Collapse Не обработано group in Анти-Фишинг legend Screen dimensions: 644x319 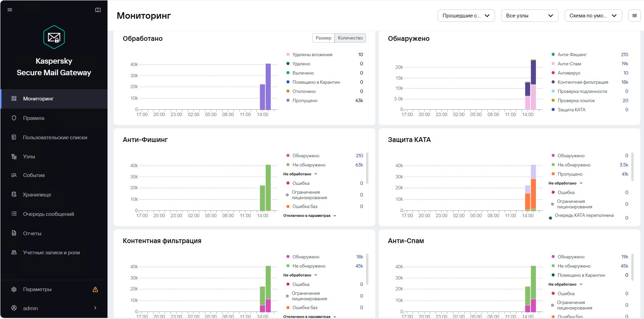tap(300, 174)
